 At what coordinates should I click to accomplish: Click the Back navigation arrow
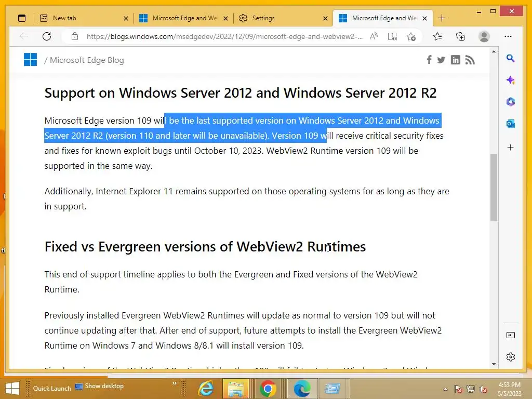(x=24, y=36)
